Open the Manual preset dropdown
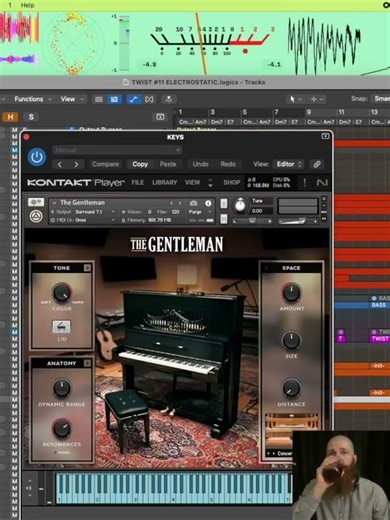Viewport: 390px width, 520px height. pyautogui.click(x=117, y=150)
